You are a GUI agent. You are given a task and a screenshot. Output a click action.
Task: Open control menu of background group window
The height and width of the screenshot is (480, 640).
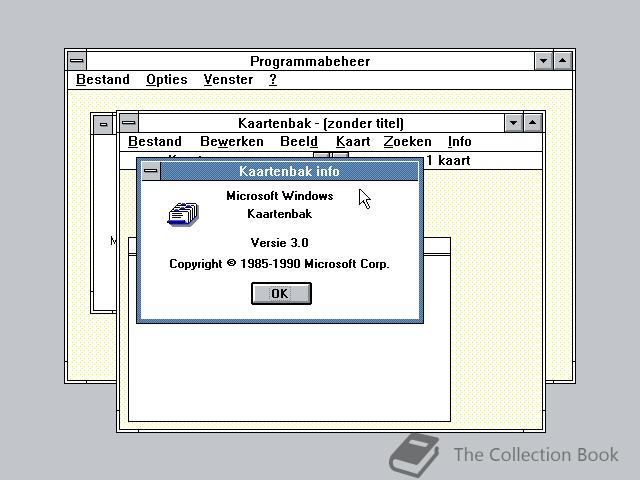pos(104,124)
